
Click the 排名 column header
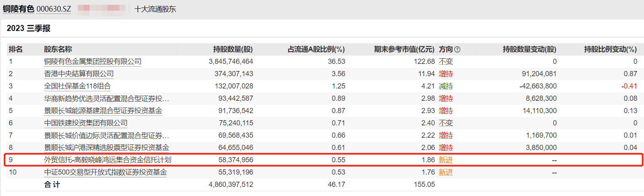(x=15, y=49)
